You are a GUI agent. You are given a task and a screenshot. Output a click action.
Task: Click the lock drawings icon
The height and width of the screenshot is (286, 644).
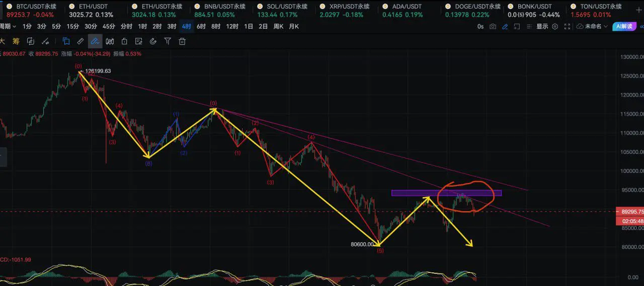124,41
